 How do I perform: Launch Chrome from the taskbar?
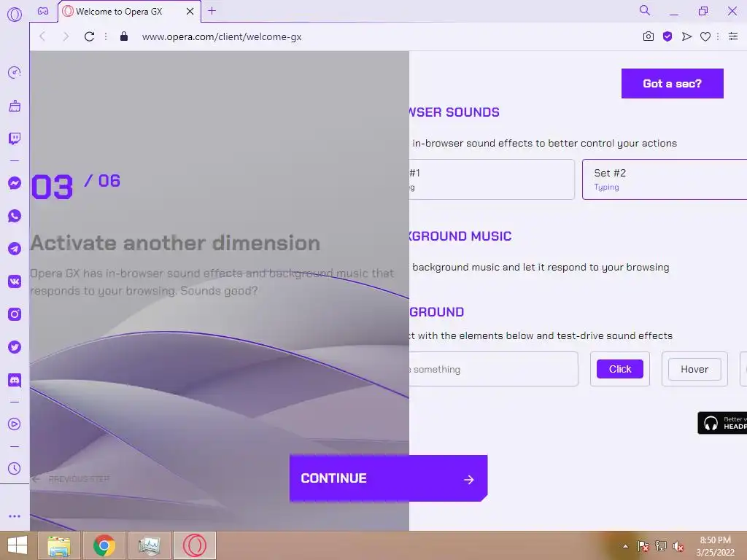point(104,545)
